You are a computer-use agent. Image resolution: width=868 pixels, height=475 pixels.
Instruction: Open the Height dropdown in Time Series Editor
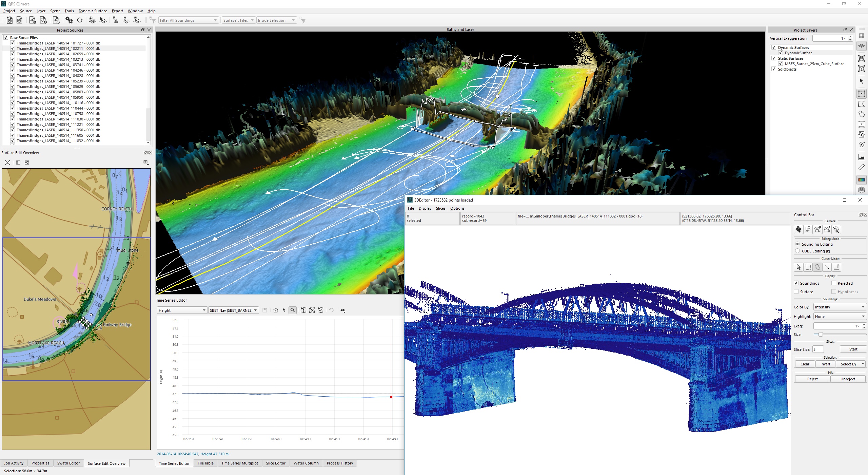tap(182, 310)
